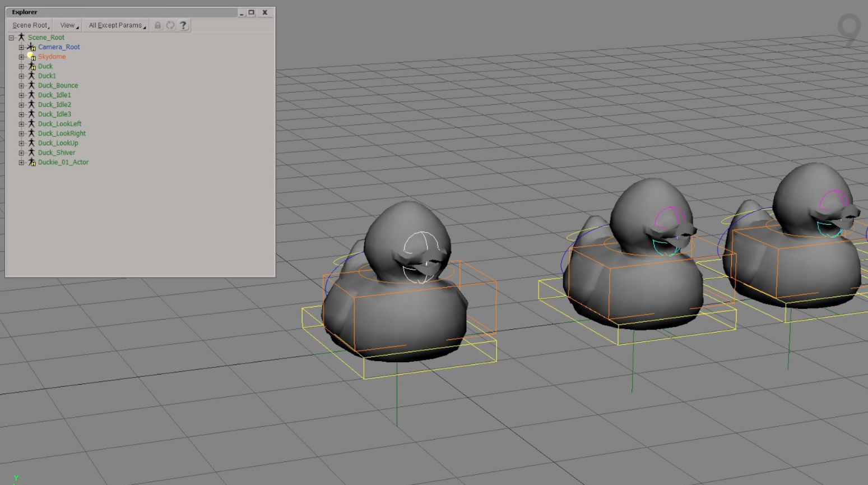Screen dimensions: 868x485
Task: Click the Skydome light icon
Action: coord(31,57)
